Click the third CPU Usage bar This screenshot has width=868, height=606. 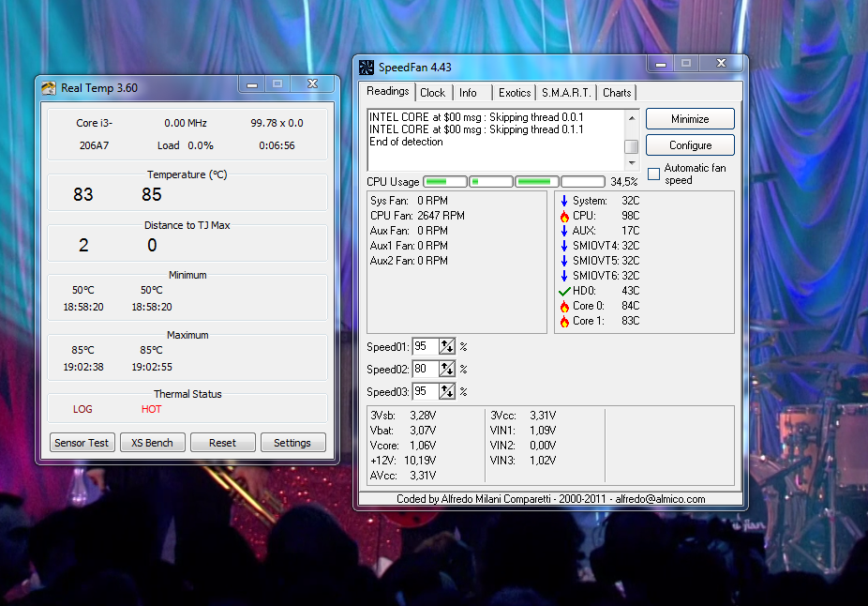click(537, 182)
